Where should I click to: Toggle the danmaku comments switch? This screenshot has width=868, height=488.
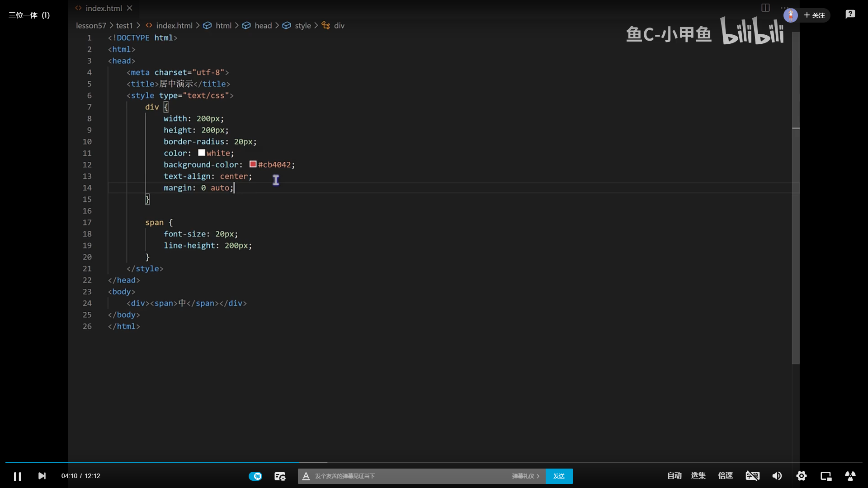255,476
